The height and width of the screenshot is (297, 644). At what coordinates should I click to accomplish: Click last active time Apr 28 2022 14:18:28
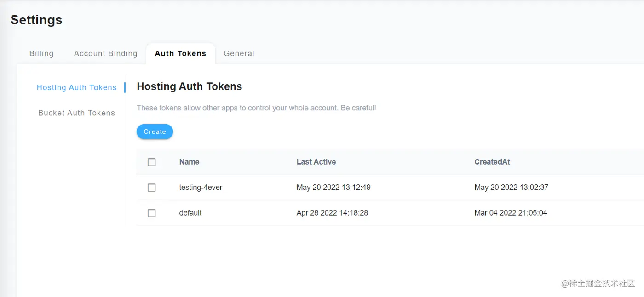332,213
